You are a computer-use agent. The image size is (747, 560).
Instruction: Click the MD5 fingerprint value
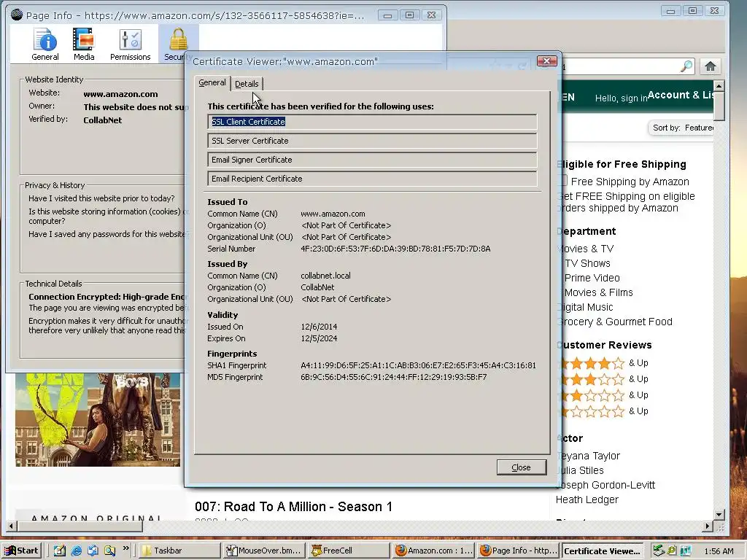393,377
